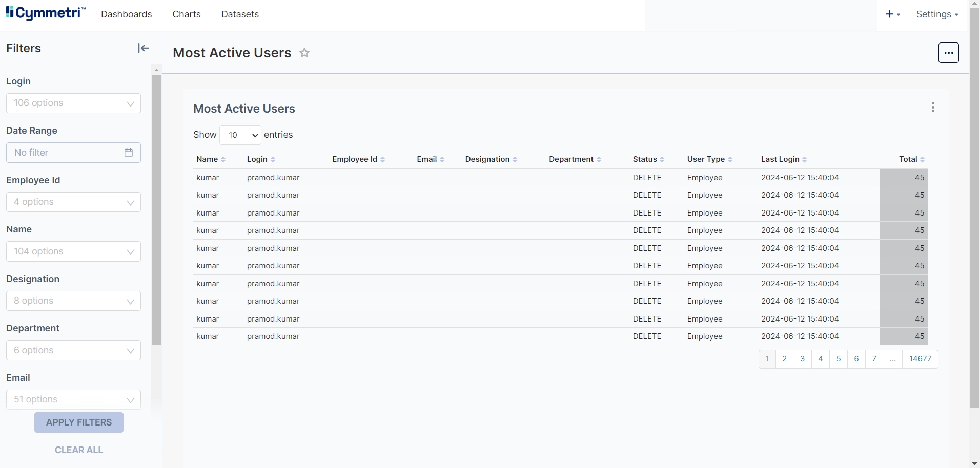Open the dashboard ellipsis actions menu
This screenshot has height=468, width=980.
click(948, 53)
